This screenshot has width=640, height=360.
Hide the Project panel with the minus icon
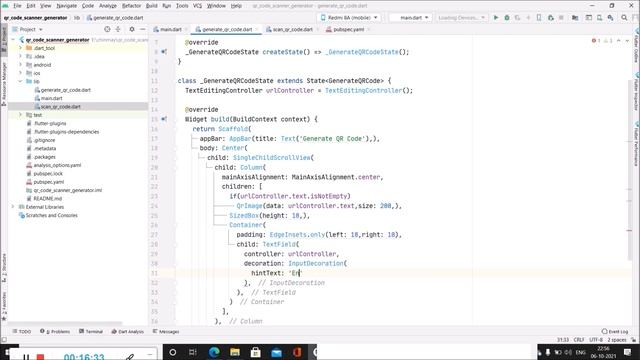(142, 29)
